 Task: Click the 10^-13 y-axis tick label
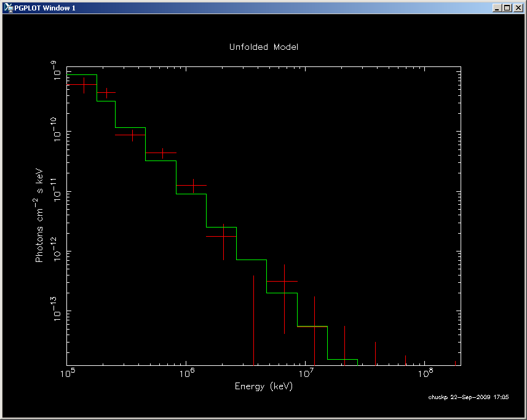tap(57, 309)
